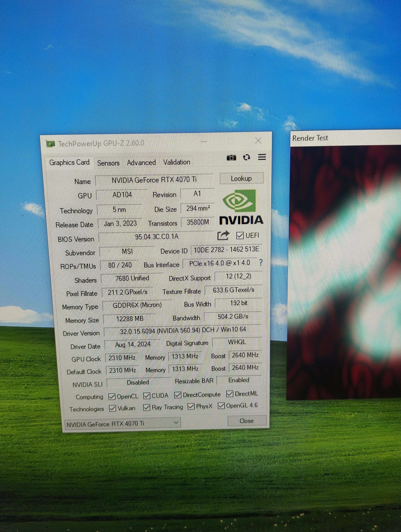
Task: Toggle the OpenCL checkbox
Action: click(112, 397)
